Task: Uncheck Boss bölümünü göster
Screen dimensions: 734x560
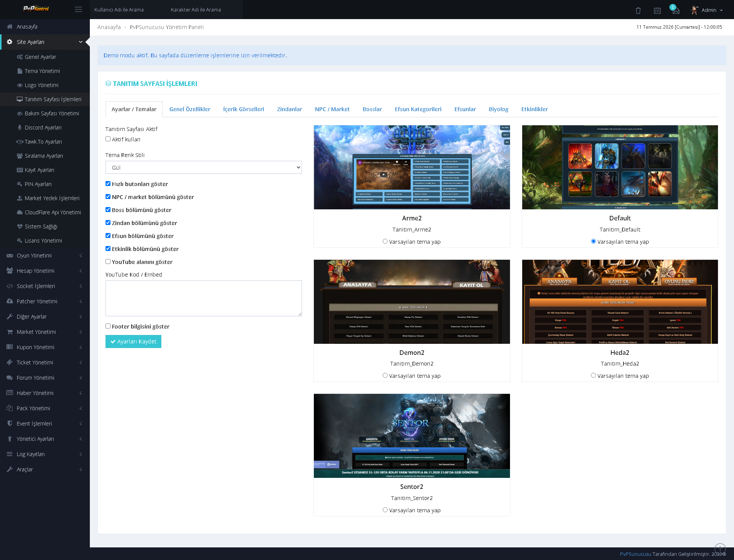Action: (x=108, y=210)
